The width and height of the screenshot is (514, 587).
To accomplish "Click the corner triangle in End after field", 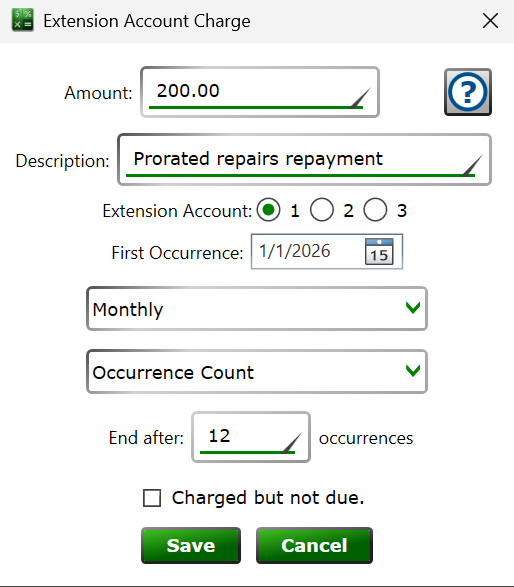I will click(292, 443).
